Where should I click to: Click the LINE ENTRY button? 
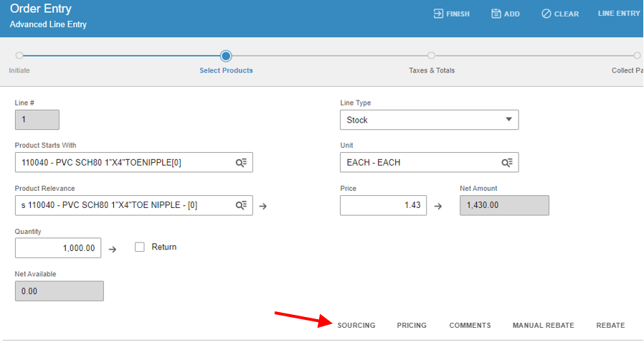(x=618, y=14)
